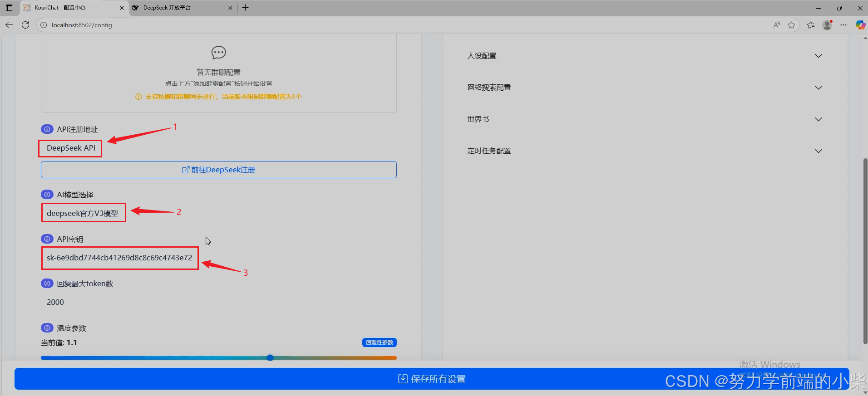Expand the 人设配置 section

coord(645,56)
